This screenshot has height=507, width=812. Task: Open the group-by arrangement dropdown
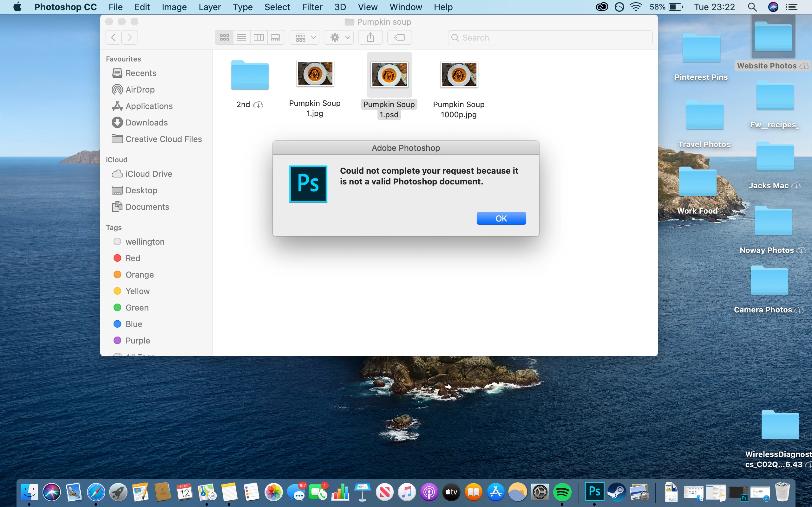[305, 37]
